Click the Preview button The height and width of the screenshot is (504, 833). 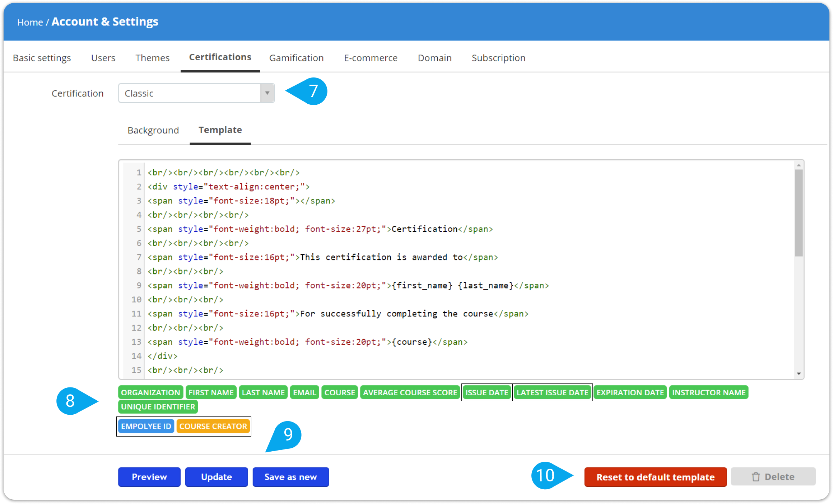(149, 477)
